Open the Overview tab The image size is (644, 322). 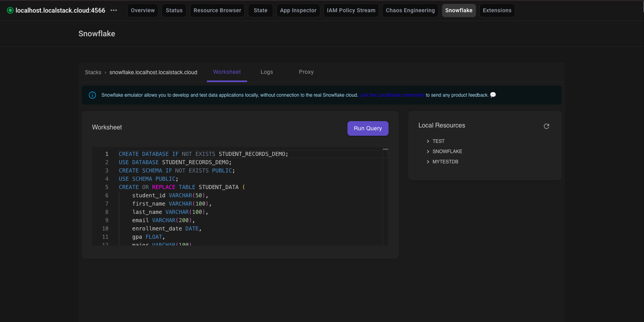point(143,10)
